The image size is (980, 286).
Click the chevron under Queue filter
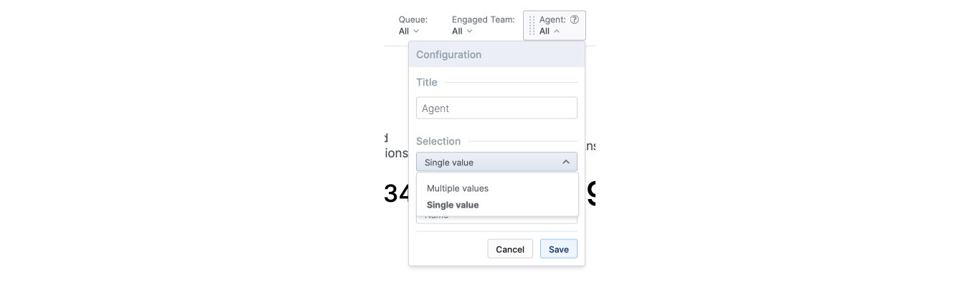(416, 32)
